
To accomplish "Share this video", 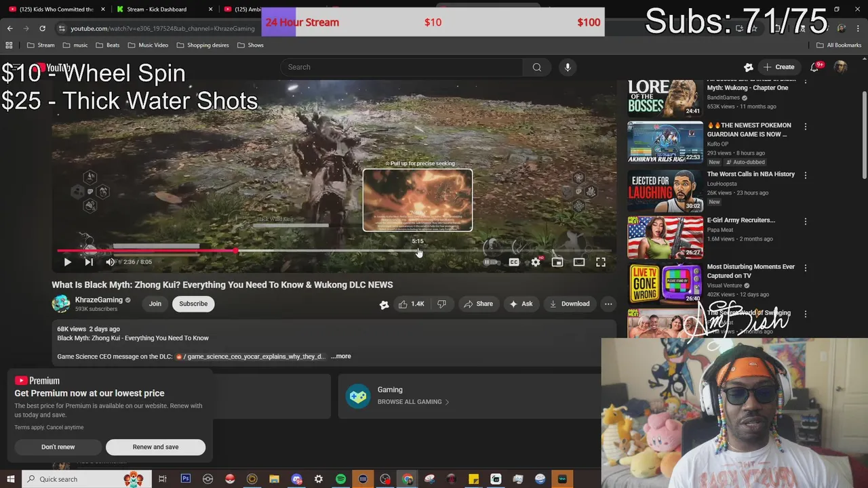I will 478,304.
